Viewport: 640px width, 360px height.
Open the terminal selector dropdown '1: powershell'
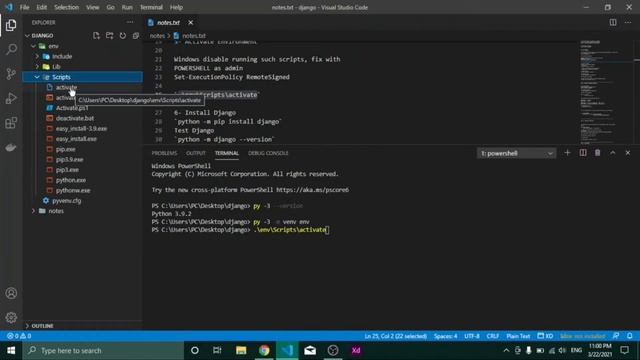(x=516, y=153)
